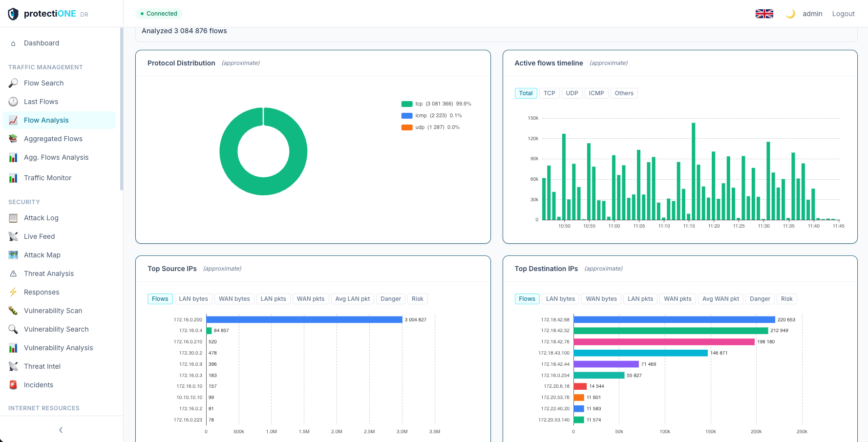868x442 pixels.
Task: Click the sidebar vertical scrollbar
Action: click(121, 109)
